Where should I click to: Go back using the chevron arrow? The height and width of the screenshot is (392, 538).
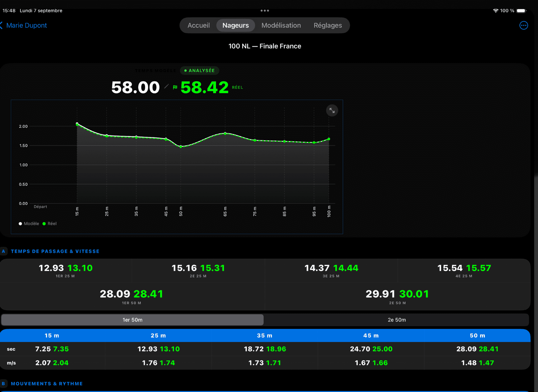pos(2,25)
